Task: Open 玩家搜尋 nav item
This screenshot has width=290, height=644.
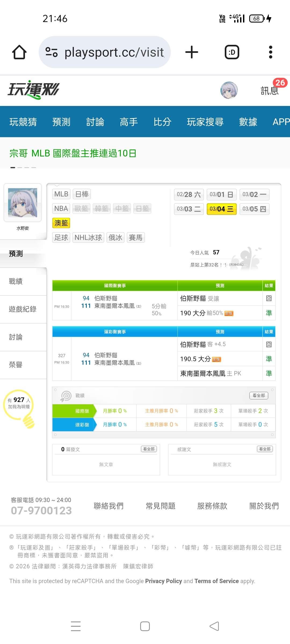Action: click(x=205, y=122)
